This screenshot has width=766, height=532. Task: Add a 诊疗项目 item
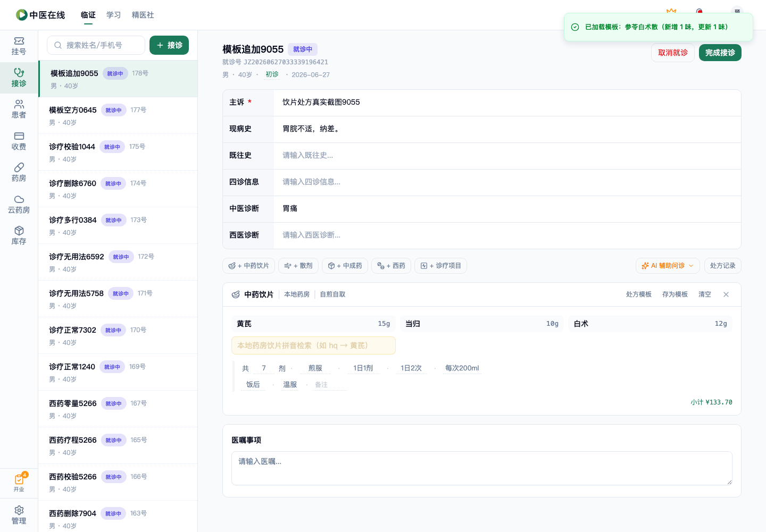[440, 266]
